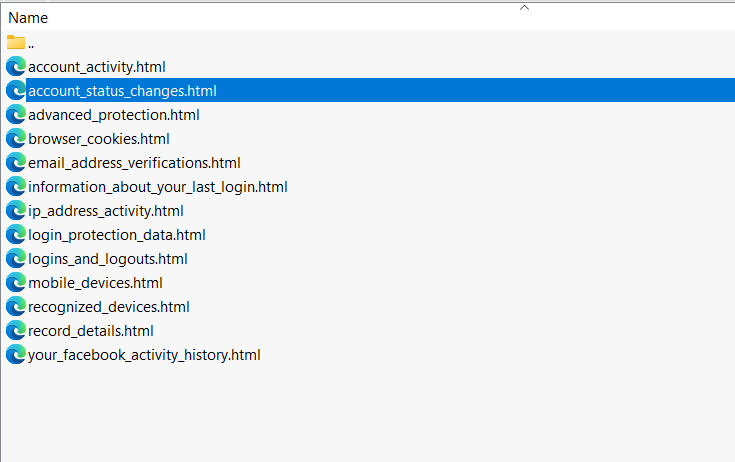Select the account_status_changes.html file
This screenshot has width=735, height=462.
[x=122, y=91]
